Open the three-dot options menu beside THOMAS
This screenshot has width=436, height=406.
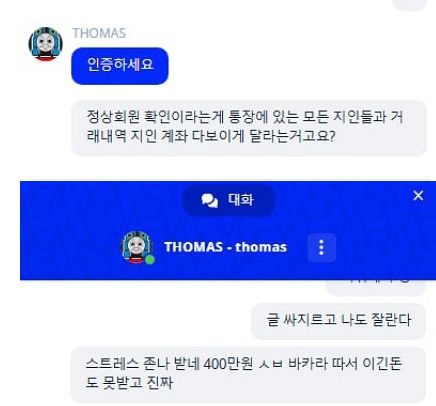(321, 247)
